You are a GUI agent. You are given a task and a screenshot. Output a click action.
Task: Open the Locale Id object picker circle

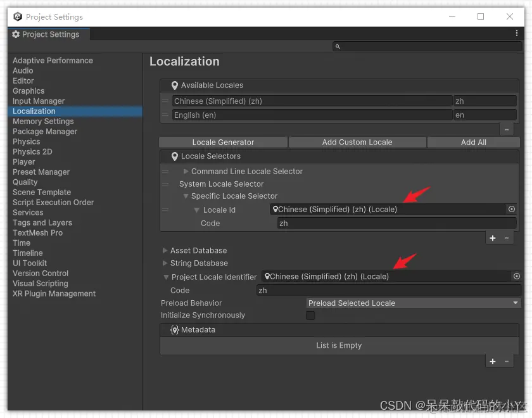[511, 209]
